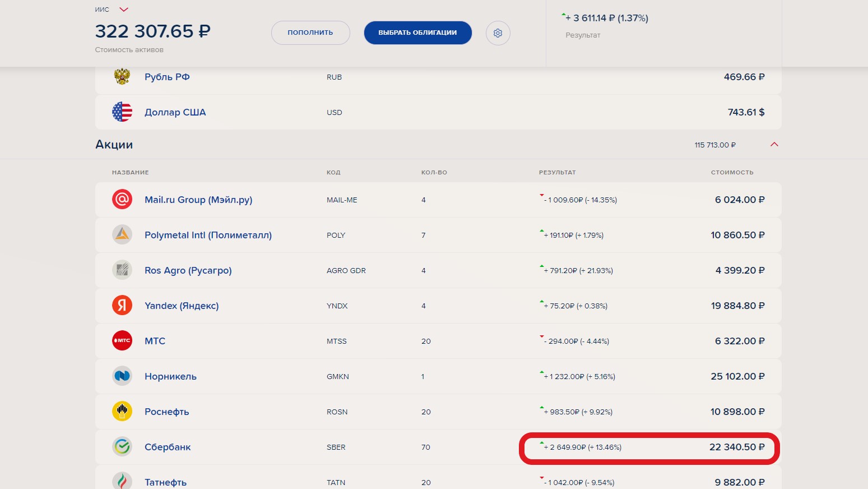Click the portfolio result + 3 611.14 ₽ (1.37%)

point(607,18)
